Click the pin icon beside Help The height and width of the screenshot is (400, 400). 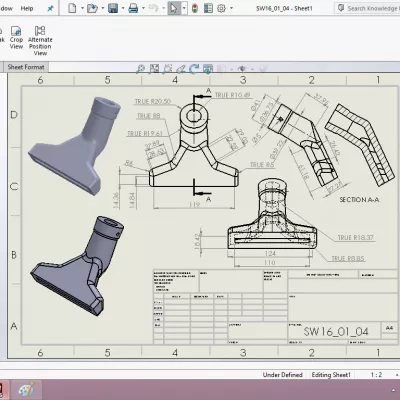point(50,8)
